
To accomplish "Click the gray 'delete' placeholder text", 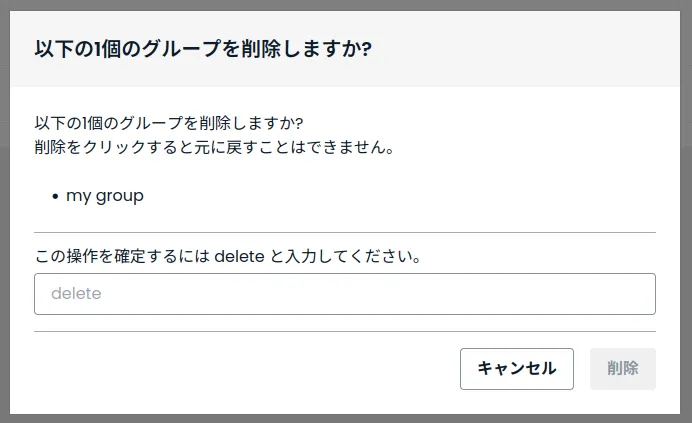I will pyautogui.click(x=76, y=294).
